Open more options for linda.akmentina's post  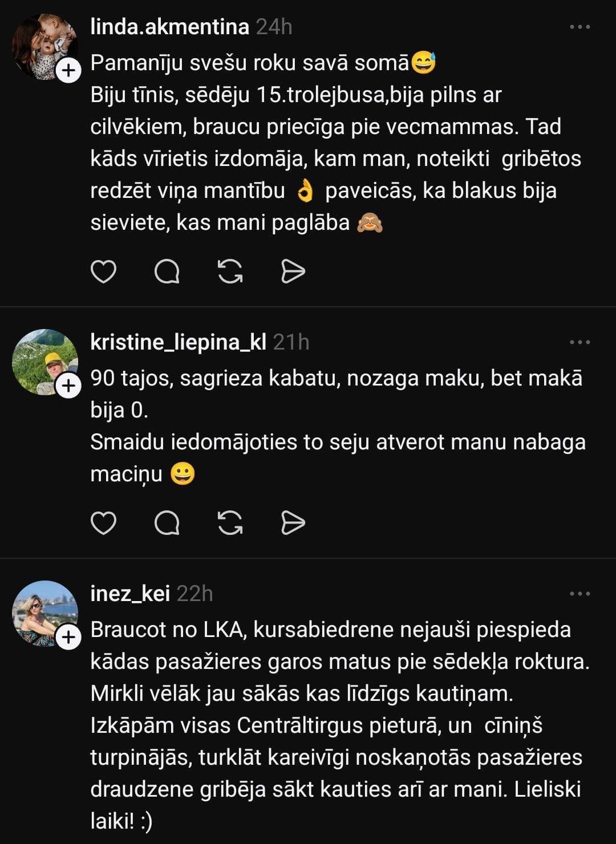(x=579, y=27)
